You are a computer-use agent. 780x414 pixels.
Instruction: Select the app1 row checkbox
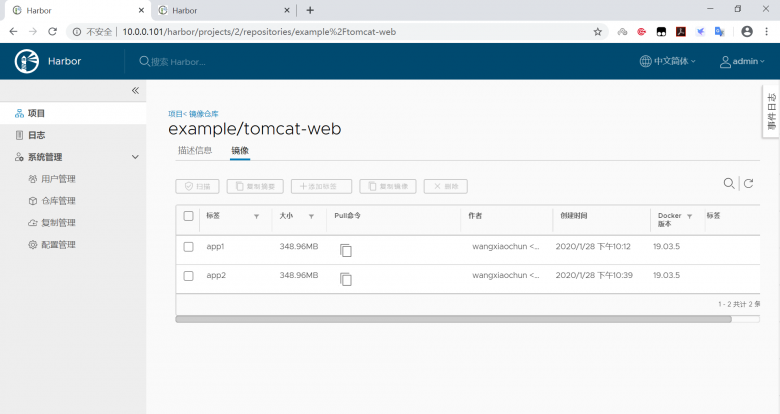189,247
